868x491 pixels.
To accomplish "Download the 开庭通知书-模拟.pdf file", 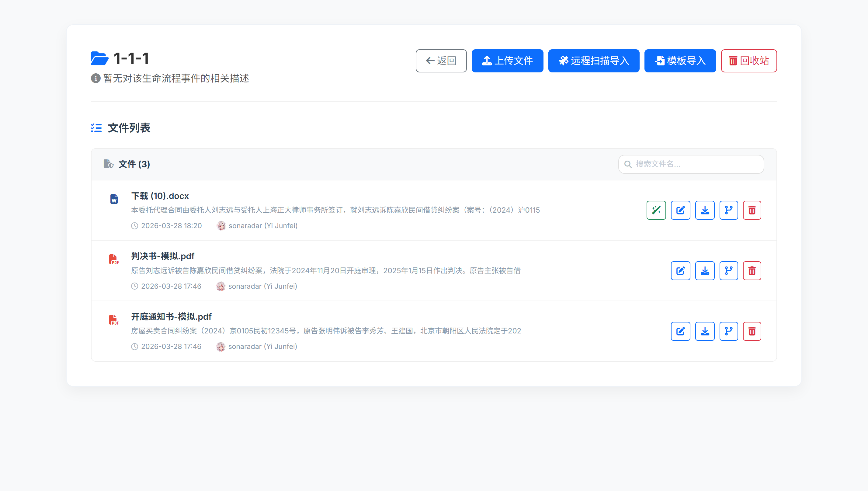I will 704,331.
